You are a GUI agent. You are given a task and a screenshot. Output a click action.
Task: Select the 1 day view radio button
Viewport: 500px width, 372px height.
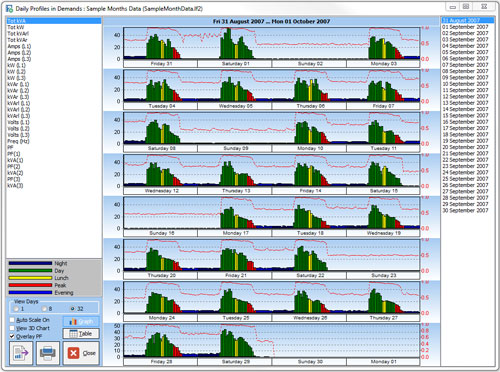(x=16, y=309)
